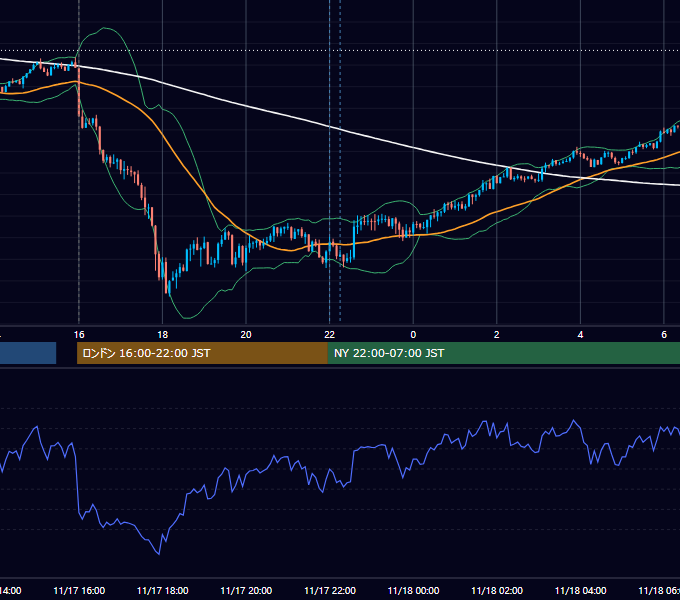Viewport: 680px width, 600px height.
Task: Click the "11/18 00:00" date label on lower axis
Action: click(413, 590)
